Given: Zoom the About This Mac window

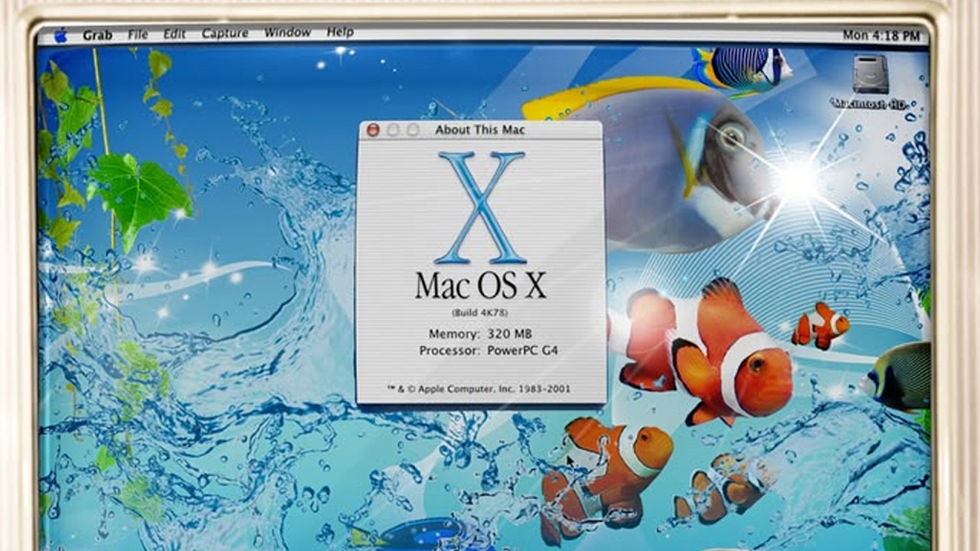Looking at the screenshot, I should pos(413,130).
